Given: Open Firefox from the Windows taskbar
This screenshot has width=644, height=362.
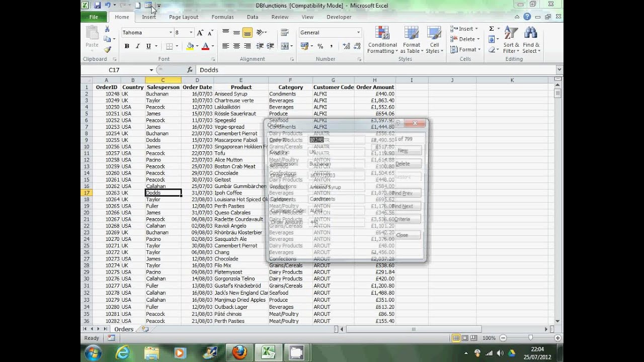Looking at the screenshot, I should click(x=239, y=353).
